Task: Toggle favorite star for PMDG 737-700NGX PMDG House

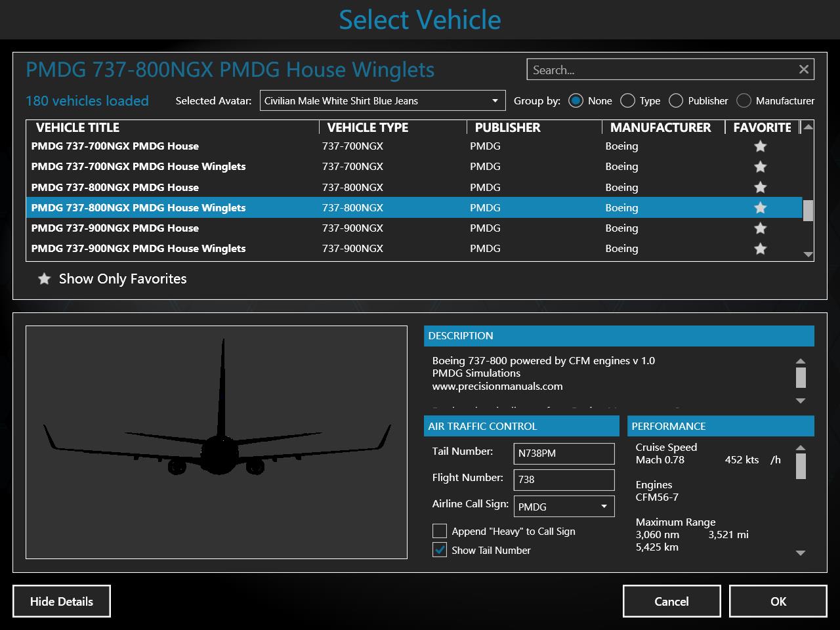Action: (760, 146)
